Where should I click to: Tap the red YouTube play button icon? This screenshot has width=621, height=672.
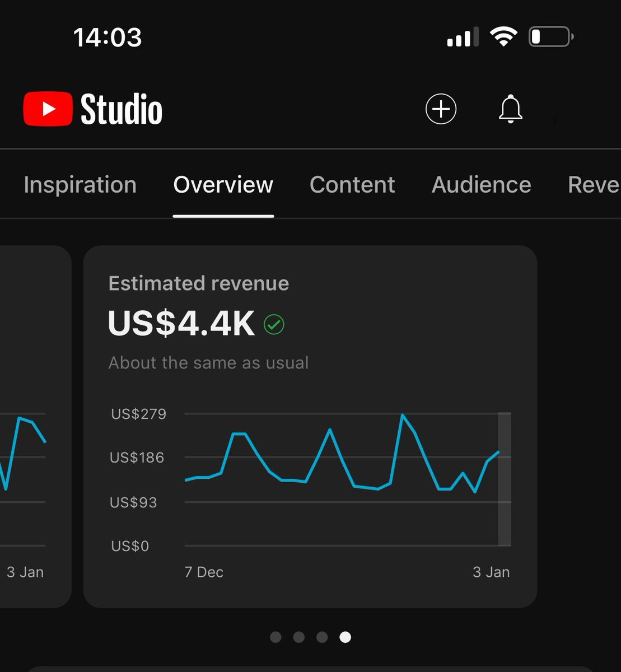pos(47,108)
